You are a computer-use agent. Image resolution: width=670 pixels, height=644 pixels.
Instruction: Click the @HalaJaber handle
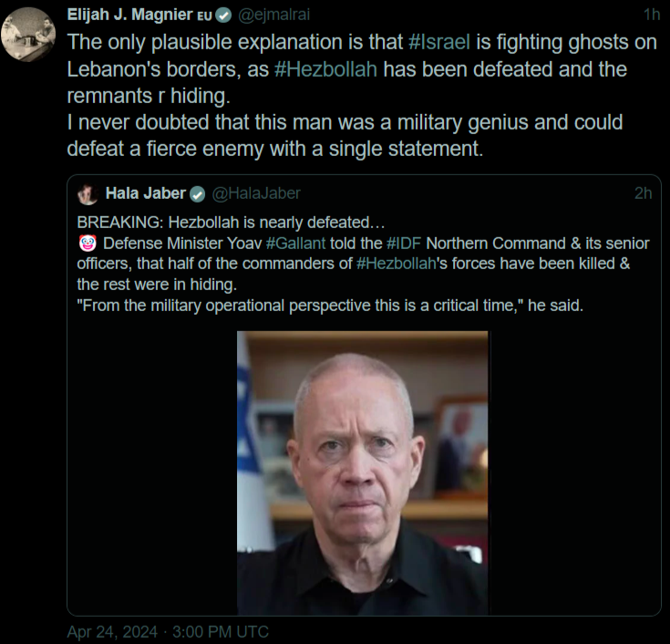(x=256, y=193)
